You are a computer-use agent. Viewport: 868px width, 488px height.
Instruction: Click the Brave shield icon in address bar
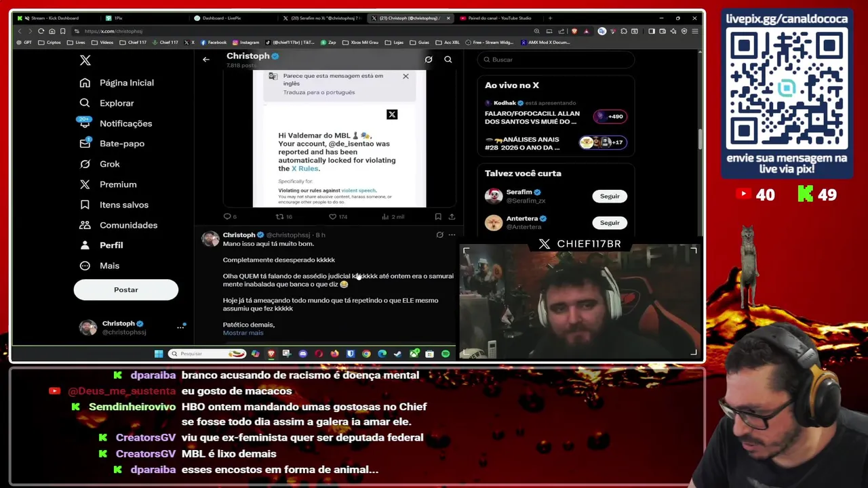574,31
